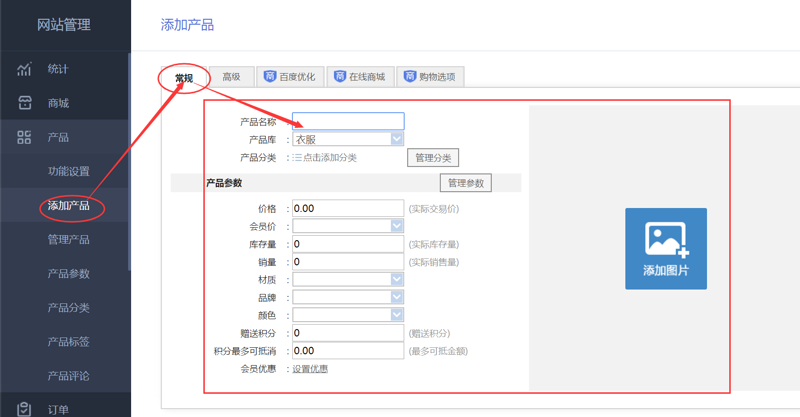Open the 产品库 dropdown showing 衣服
The image size is (800, 417).
(x=348, y=139)
